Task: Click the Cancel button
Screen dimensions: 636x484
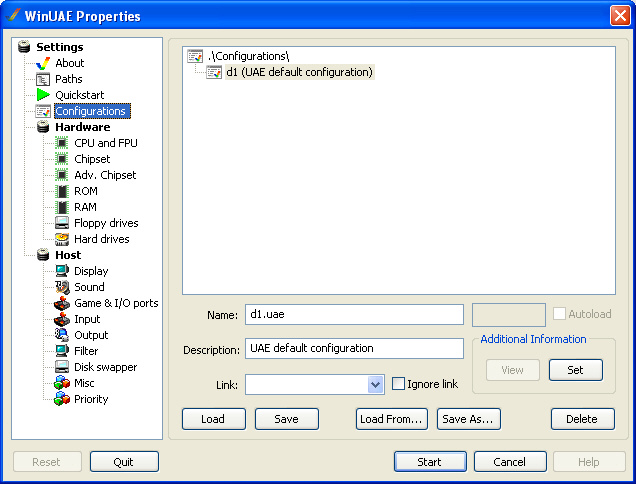Action: coord(510,462)
